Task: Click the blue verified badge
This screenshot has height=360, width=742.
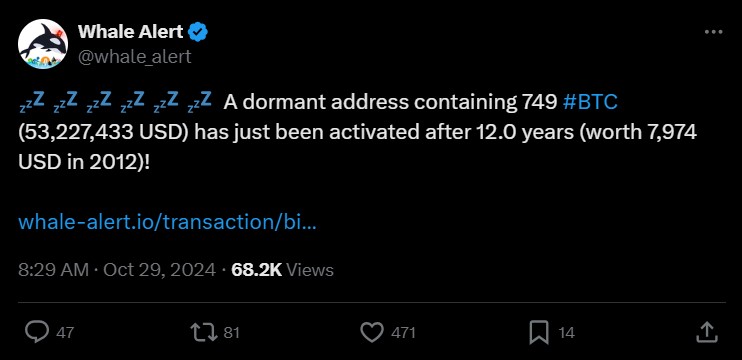Action: 198,32
